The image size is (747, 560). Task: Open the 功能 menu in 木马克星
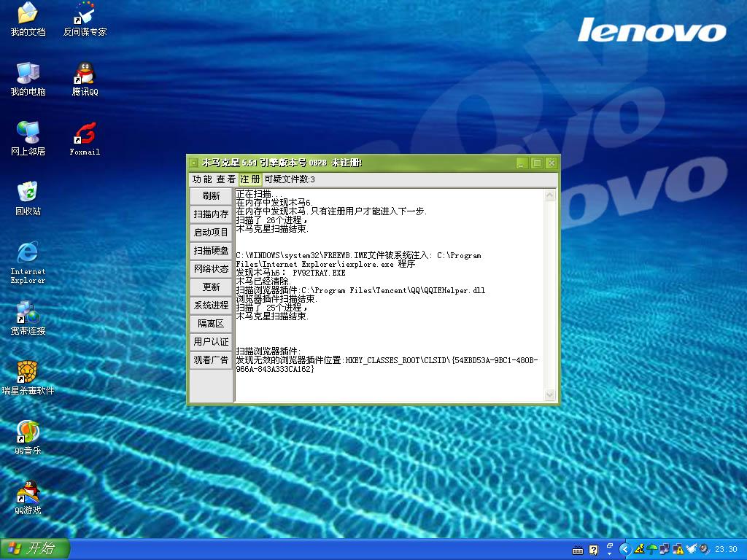[202, 179]
